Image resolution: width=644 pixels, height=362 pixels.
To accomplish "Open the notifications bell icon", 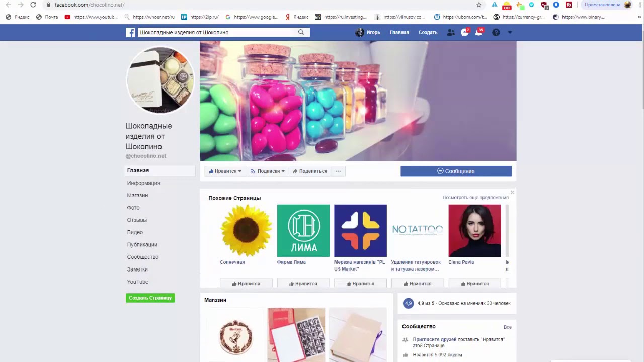I will click(479, 32).
